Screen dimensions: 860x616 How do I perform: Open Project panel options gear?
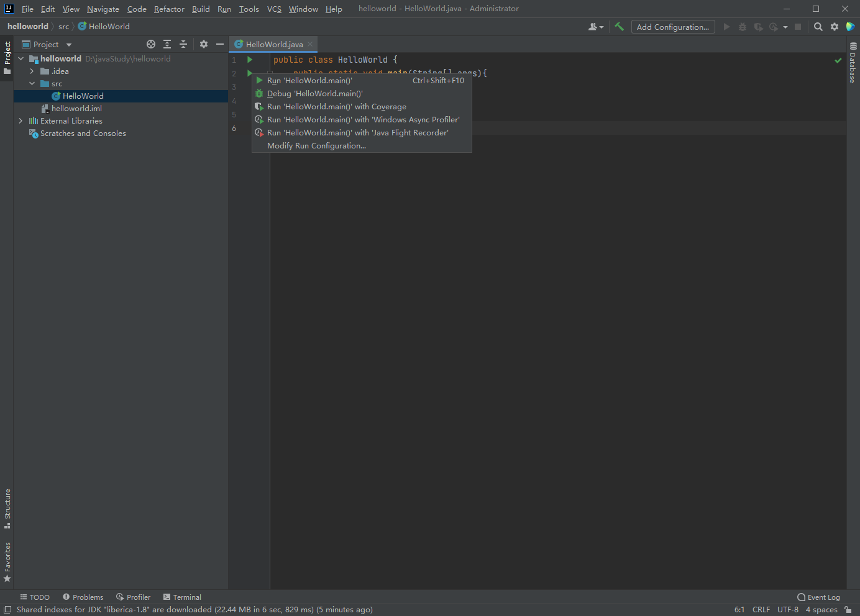[204, 44]
